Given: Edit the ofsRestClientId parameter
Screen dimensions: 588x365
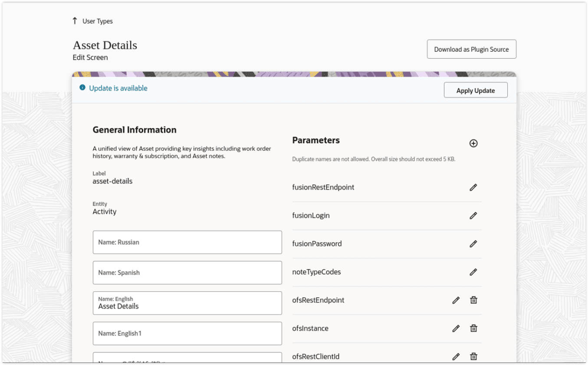Looking at the screenshot, I should click(x=456, y=357).
